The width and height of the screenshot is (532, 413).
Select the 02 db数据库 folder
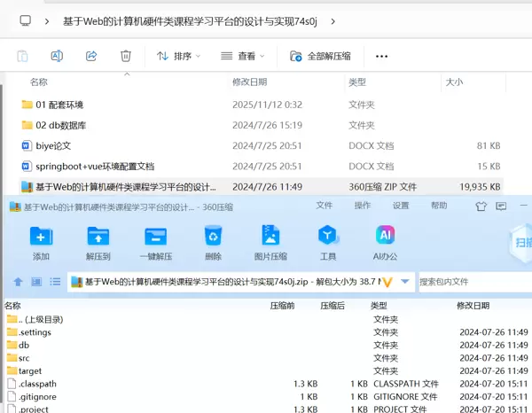(60, 125)
